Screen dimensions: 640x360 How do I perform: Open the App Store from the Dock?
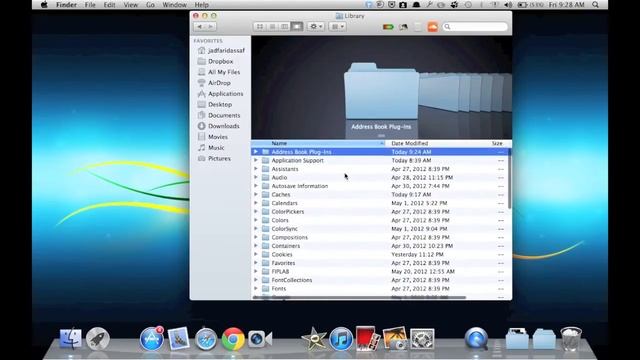click(151, 339)
